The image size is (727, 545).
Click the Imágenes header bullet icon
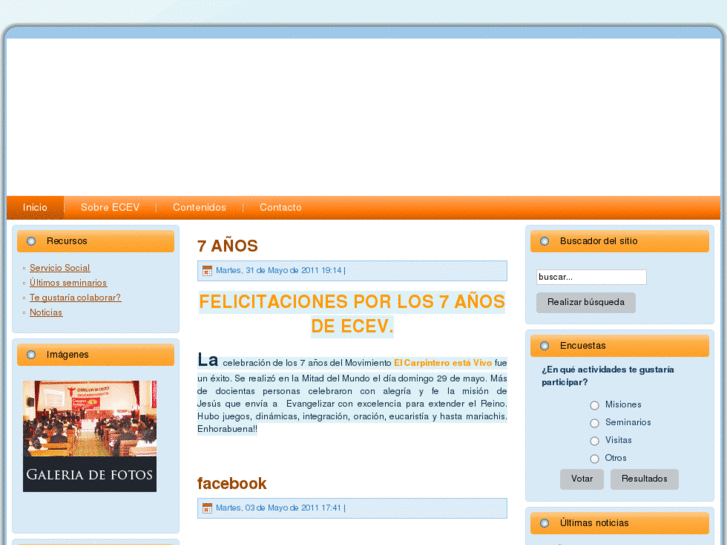tap(31, 355)
